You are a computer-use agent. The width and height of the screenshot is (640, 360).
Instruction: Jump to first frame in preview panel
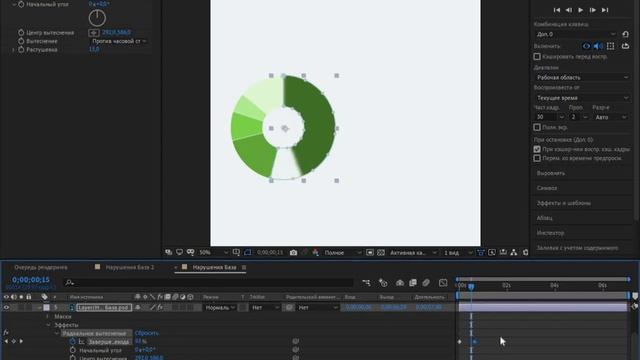[557, 10]
